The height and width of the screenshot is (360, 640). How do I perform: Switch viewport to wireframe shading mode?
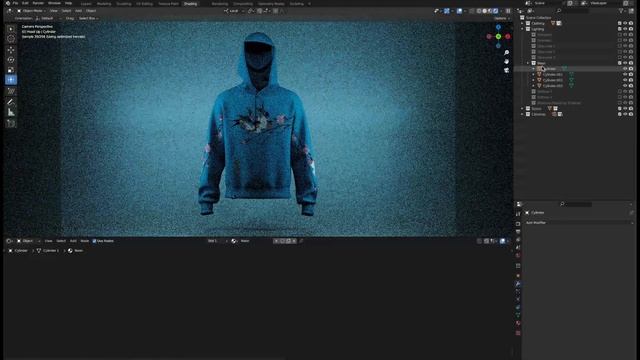click(479, 11)
